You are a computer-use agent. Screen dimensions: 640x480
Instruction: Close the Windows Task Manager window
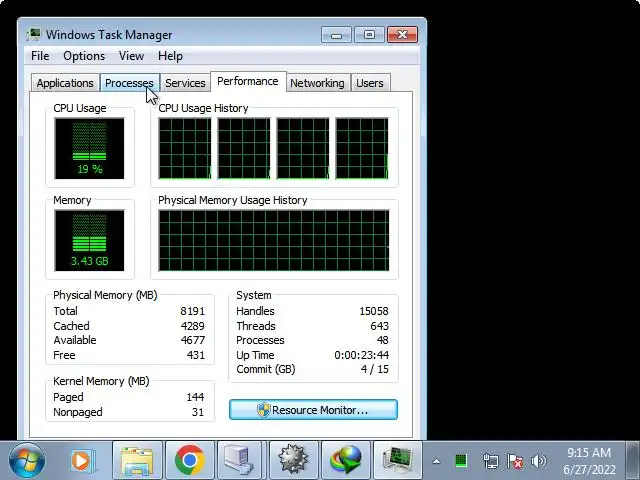coord(402,35)
